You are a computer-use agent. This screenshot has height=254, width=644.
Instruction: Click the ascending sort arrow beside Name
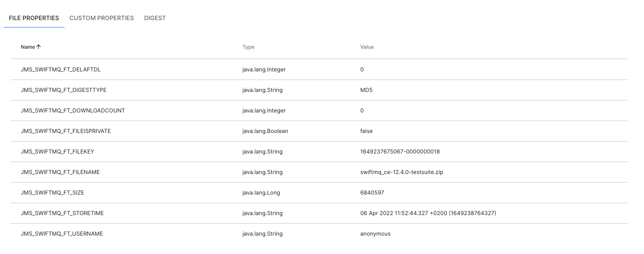[x=39, y=47]
